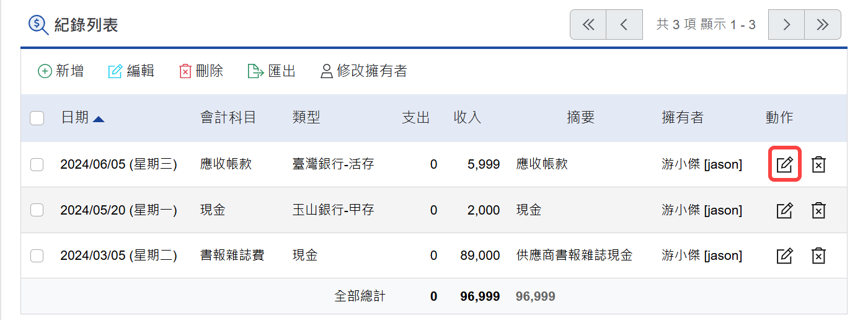The width and height of the screenshot is (868, 320).
Task: Check the 2024/03/05 record checkbox
Action: click(x=37, y=256)
